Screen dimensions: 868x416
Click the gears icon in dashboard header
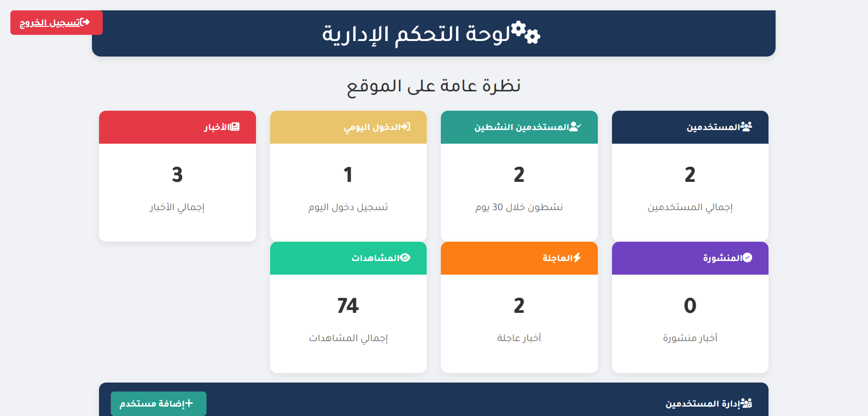click(x=525, y=33)
